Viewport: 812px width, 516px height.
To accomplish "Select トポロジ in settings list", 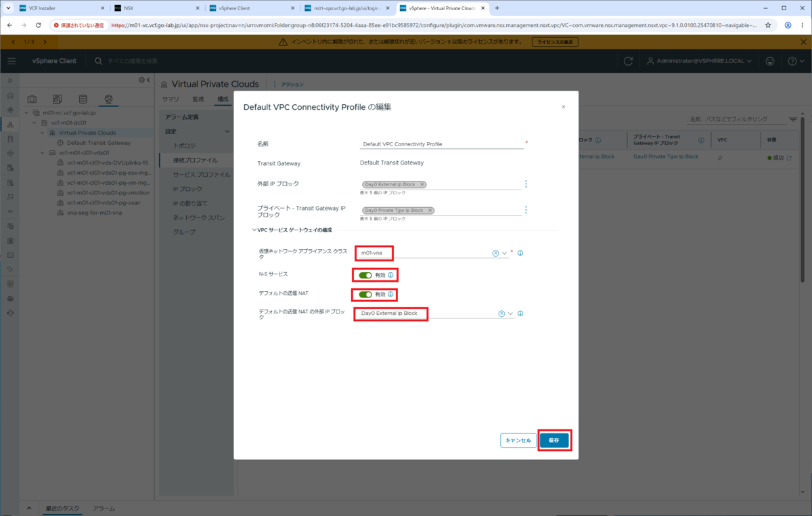I will pos(184,146).
